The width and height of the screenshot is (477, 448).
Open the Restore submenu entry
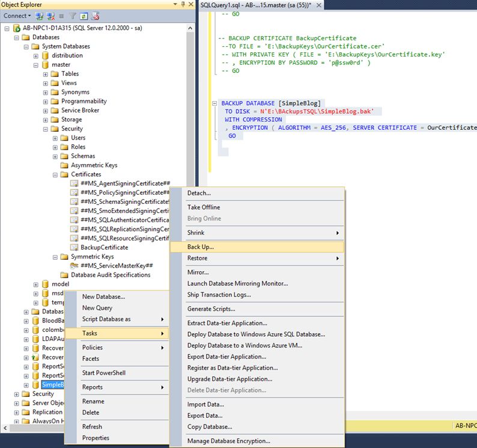coord(197,258)
